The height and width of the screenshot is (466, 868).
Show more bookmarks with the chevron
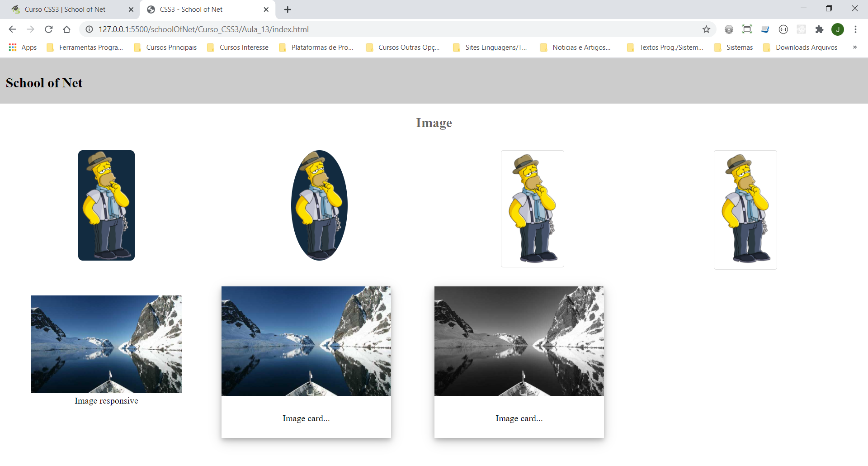[854, 48]
